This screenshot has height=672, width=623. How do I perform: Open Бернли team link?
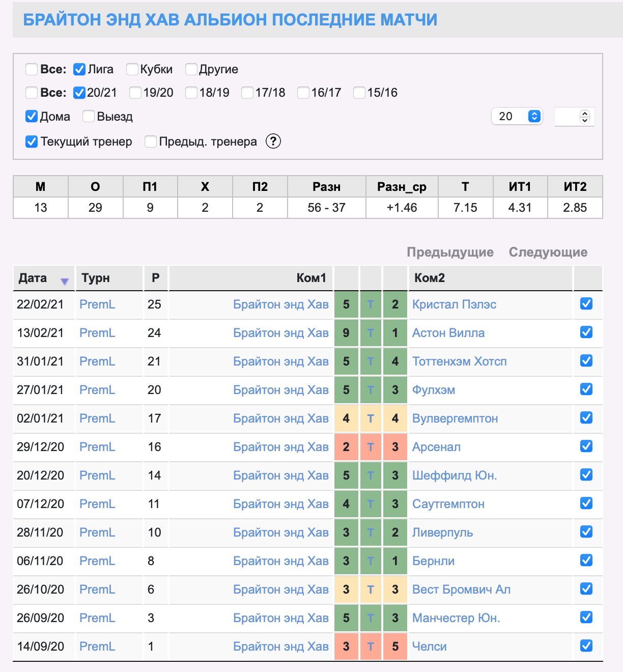[x=433, y=561]
